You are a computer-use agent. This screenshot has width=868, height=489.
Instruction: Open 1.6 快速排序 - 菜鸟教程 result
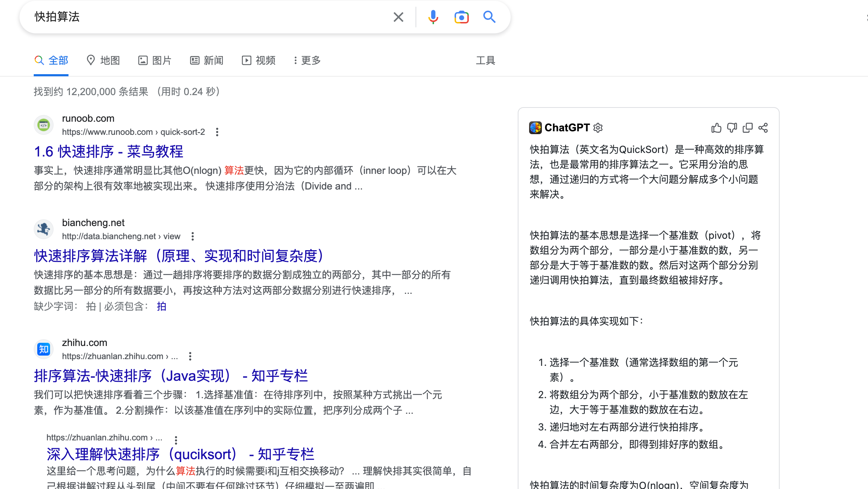click(x=109, y=152)
